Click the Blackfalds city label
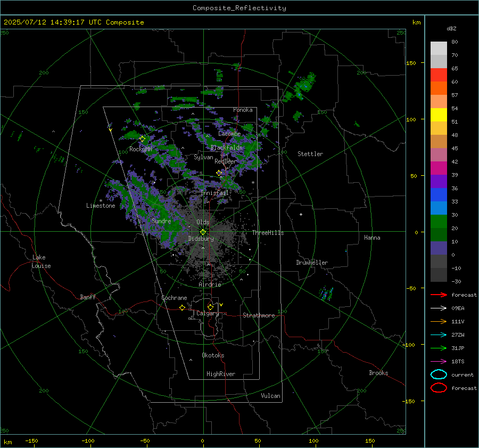Screen dimensions: 479x448 [226, 148]
